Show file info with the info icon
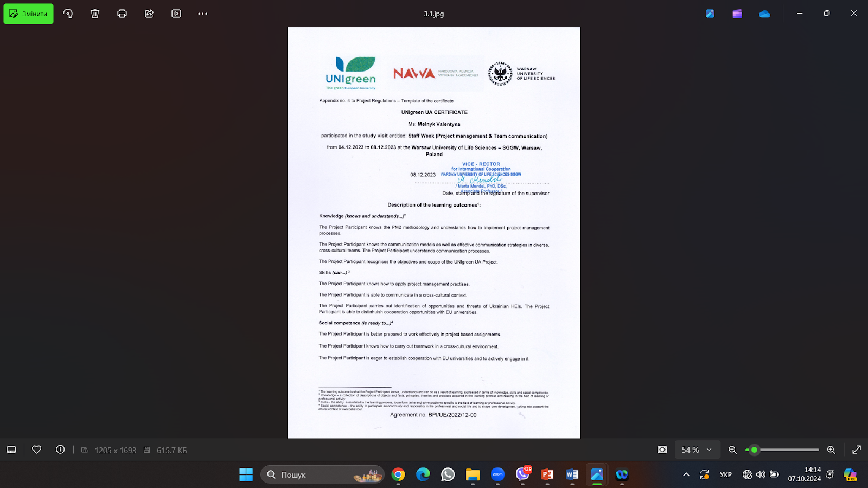This screenshot has height=488, width=868. pos(60,450)
